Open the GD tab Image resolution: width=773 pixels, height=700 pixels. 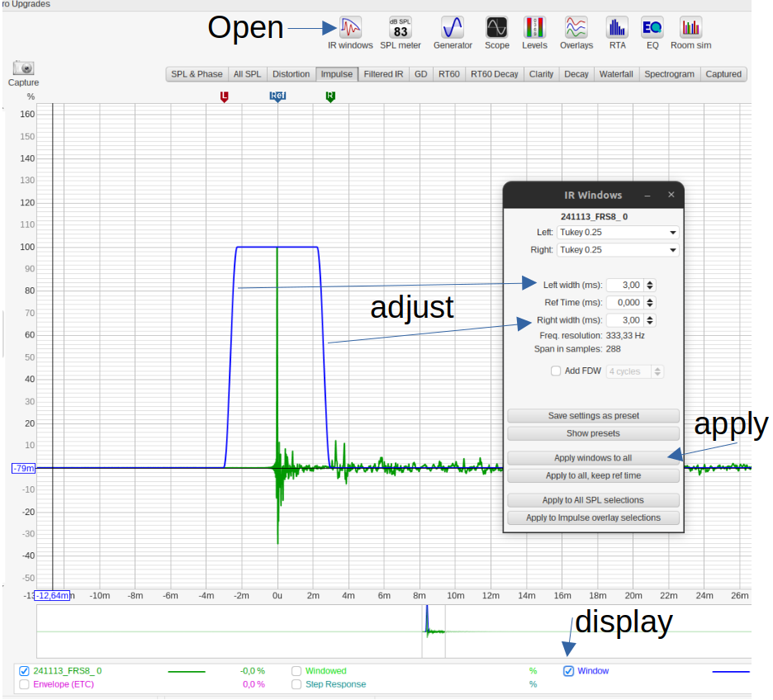(420, 74)
